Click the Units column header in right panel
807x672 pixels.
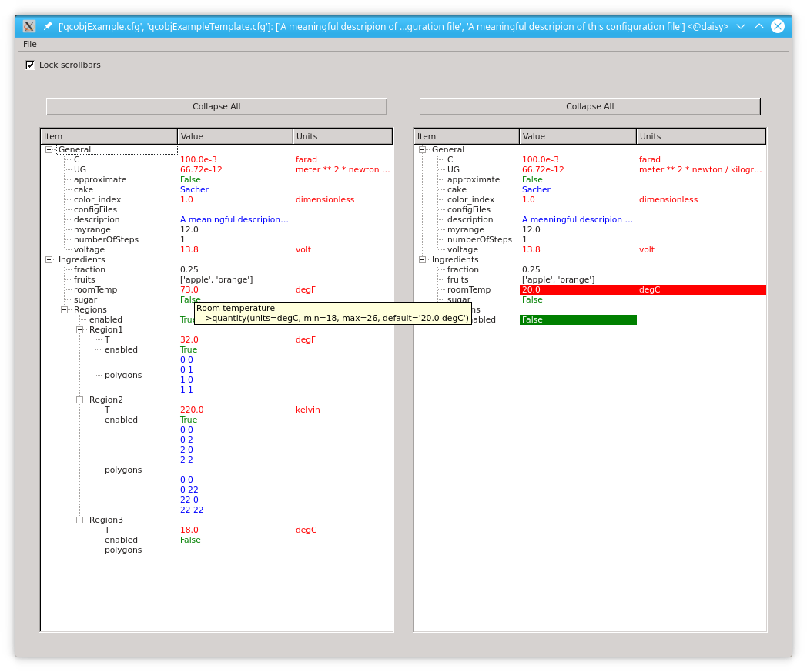click(701, 136)
